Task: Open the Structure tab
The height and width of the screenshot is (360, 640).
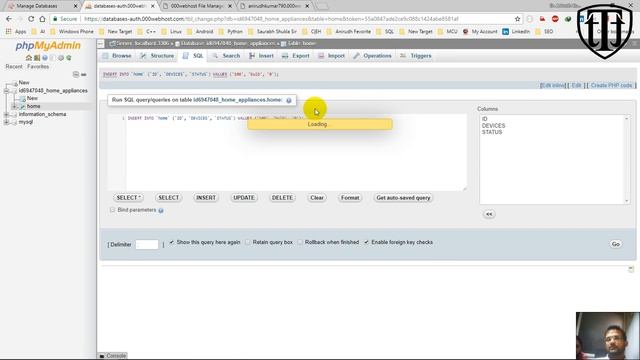Action: point(157,56)
